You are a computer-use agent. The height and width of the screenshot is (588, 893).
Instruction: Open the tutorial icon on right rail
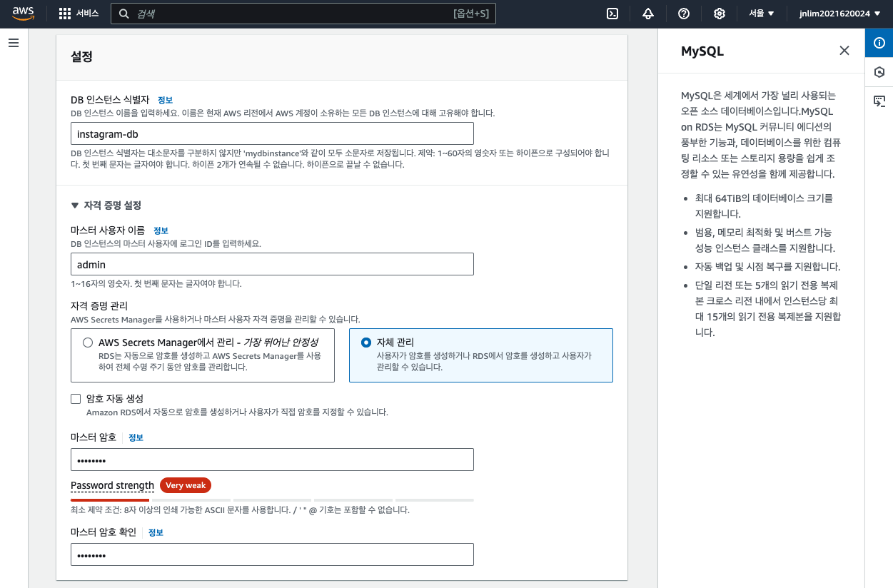click(879, 101)
